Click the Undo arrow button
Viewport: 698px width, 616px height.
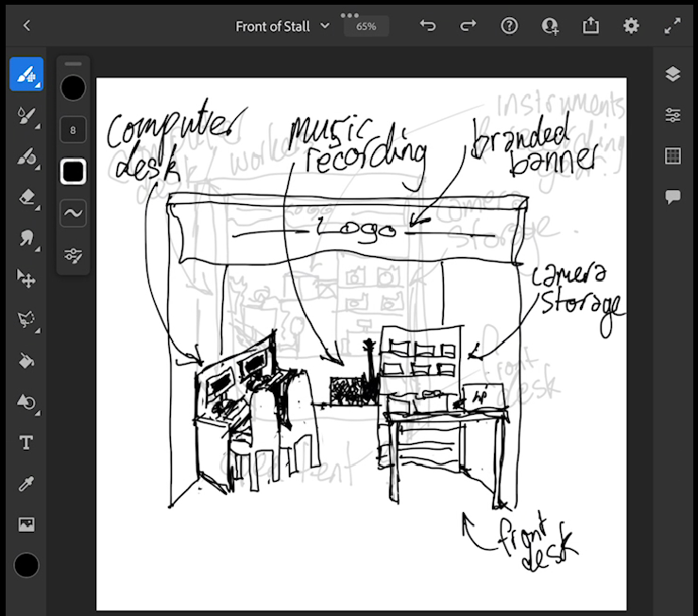[428, 26]
